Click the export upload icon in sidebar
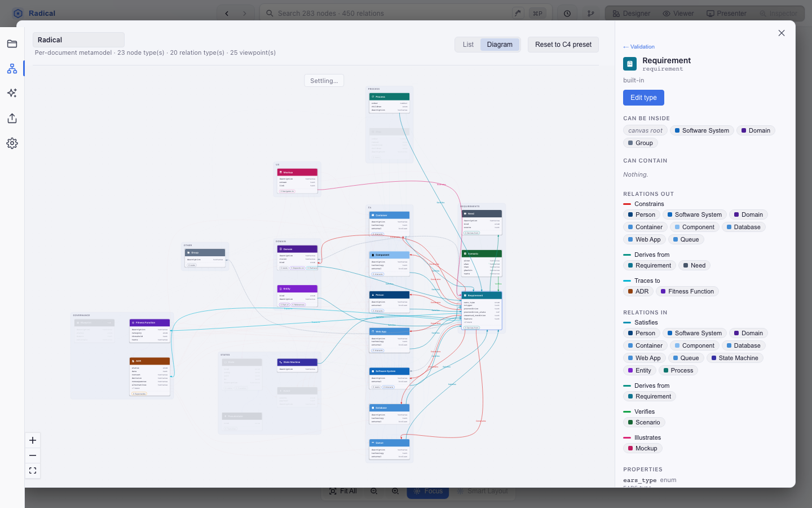812x508 pixels. click(12, 118)
